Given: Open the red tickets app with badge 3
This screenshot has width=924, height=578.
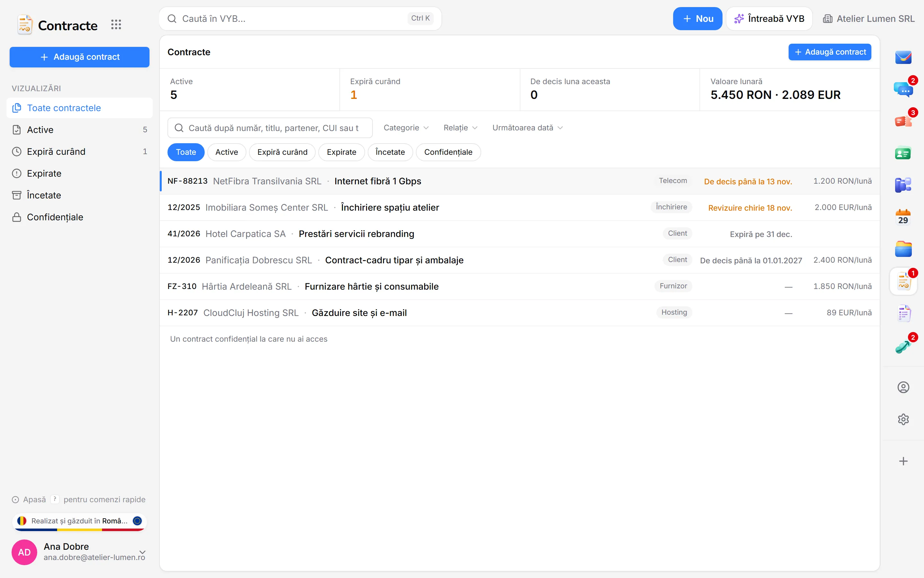Looking at the screenshot, I should click(x=903, y=122).
